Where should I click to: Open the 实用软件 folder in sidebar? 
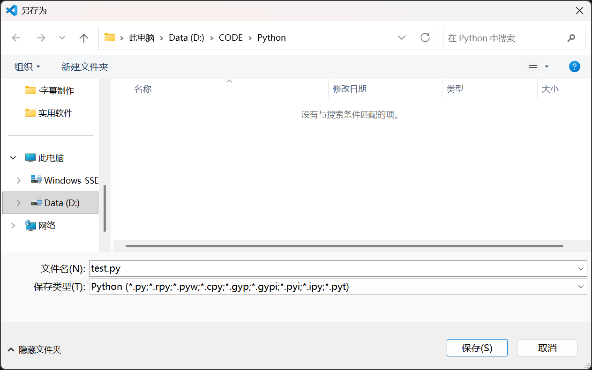point(48,113)
